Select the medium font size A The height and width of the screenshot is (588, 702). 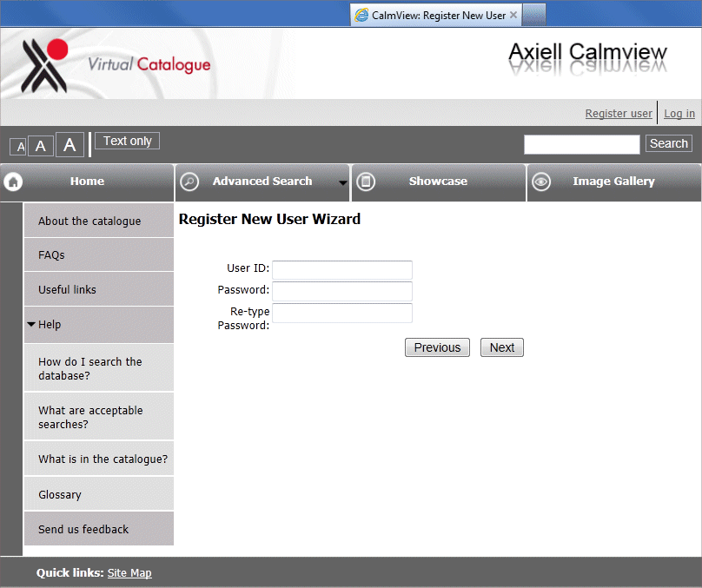coord(40,145)
